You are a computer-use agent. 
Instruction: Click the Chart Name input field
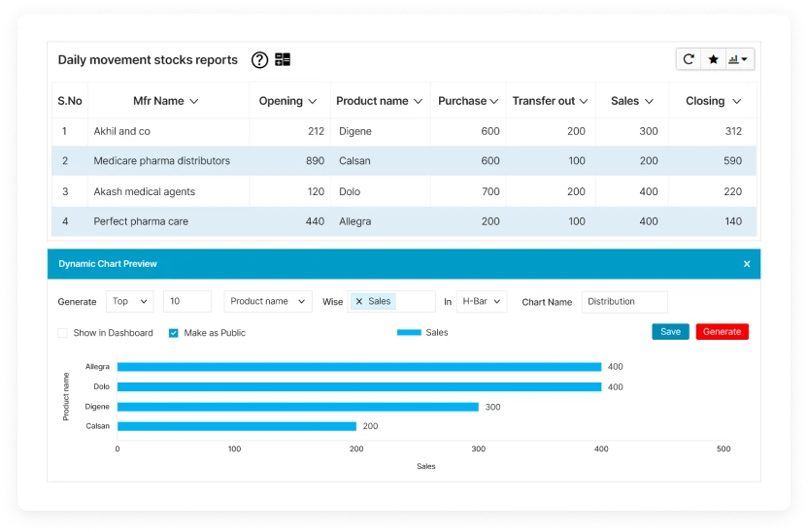tap(624, 302)
